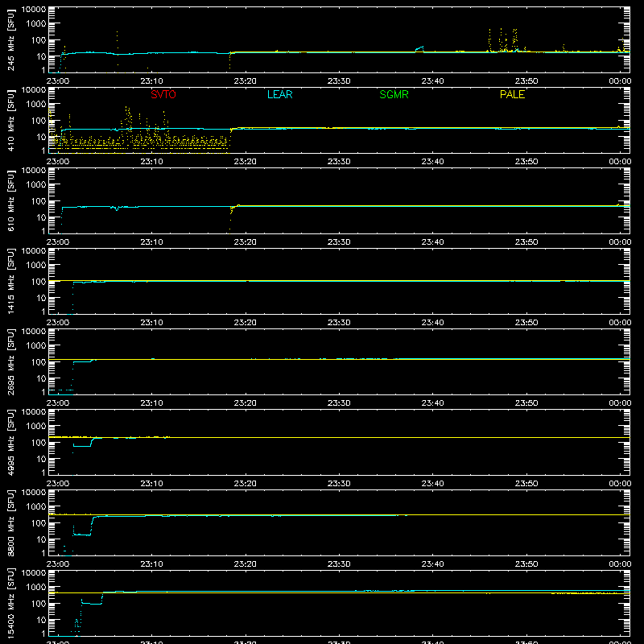The height and width of the screenshot is (644, 644).
Task: Select the "15400 MHz [SFU]" axis label
Action: pyautogui.click(x=11, y=603)
